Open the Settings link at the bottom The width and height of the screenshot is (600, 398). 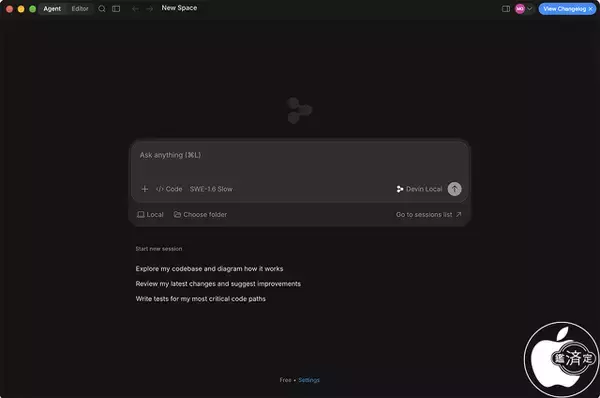(x=309, y=380)
